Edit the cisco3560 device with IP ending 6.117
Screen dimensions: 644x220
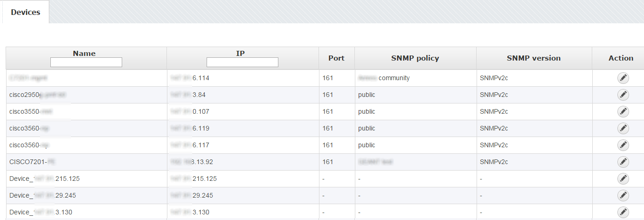coord(623,145)
